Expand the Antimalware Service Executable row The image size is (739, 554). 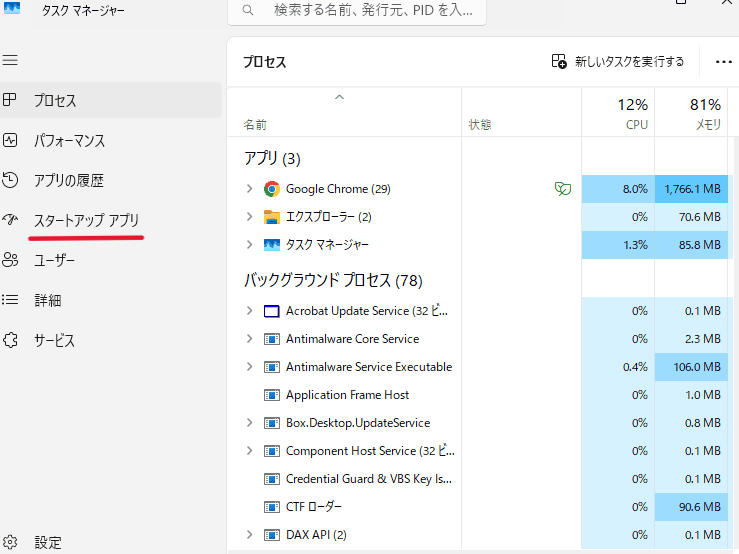pos(249,366)
